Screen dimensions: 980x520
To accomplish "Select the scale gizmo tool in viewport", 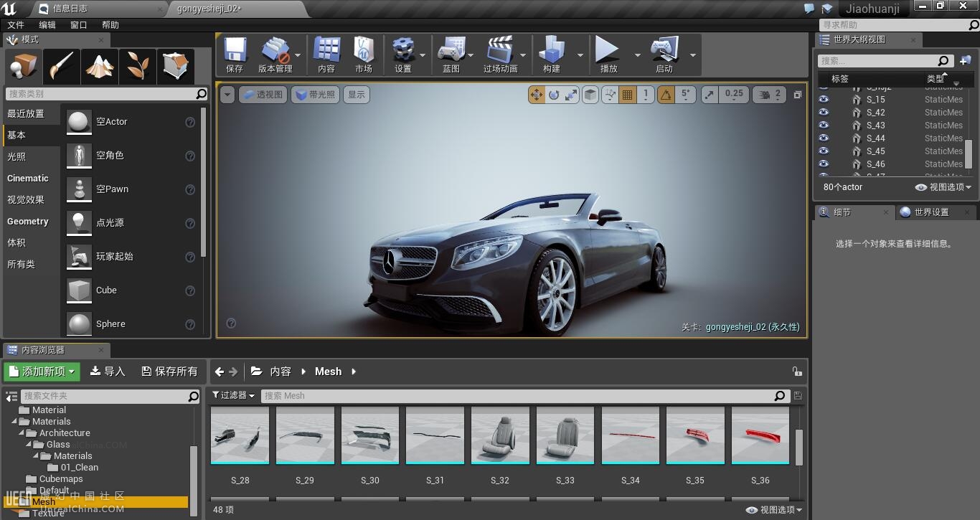I will click(571, 95).
